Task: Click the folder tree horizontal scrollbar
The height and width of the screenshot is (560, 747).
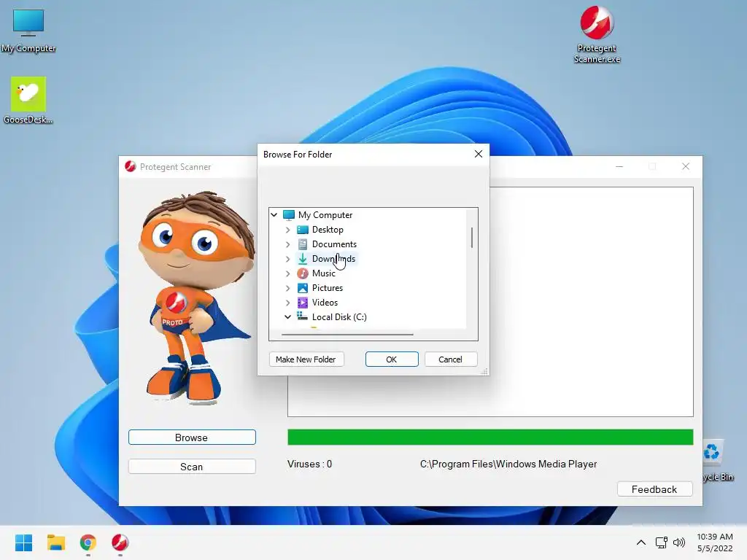Action: 347,335
